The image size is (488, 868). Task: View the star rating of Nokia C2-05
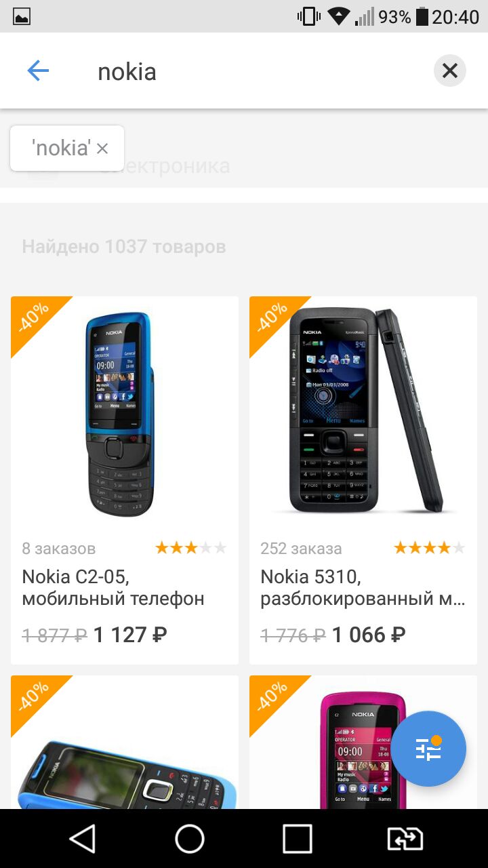coord(191,548)
